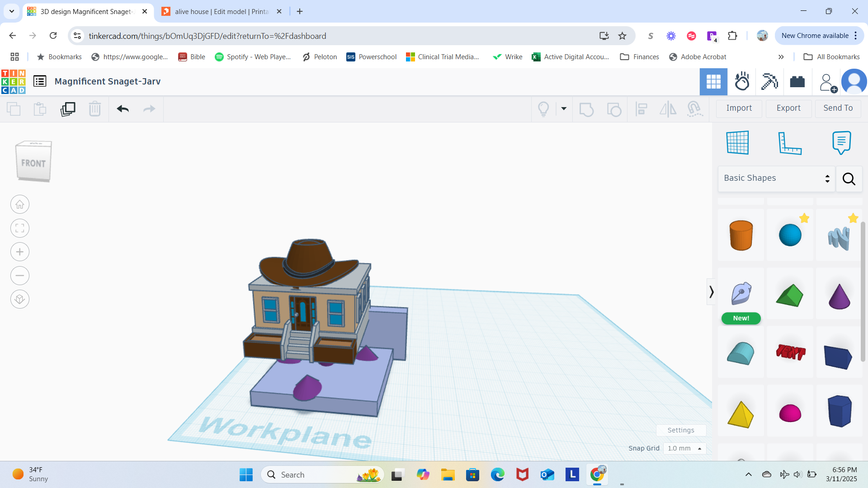This screenshot has height=488, width=868.
Task: Switch to the alive house browser tab
Action: pyautogui.click(x=222, y=12)
